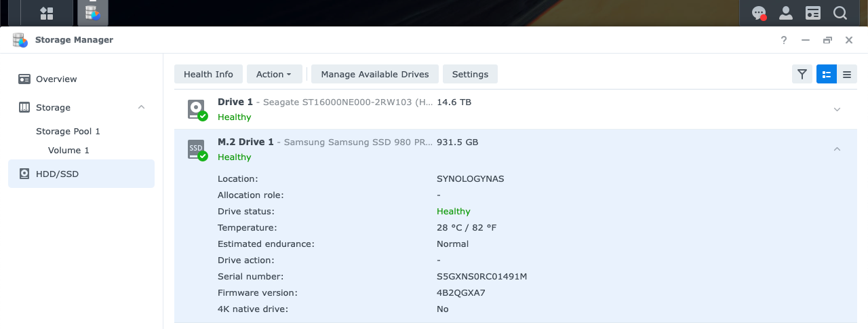
Task: Open the widgets panel icon
Action: [813, 13]
